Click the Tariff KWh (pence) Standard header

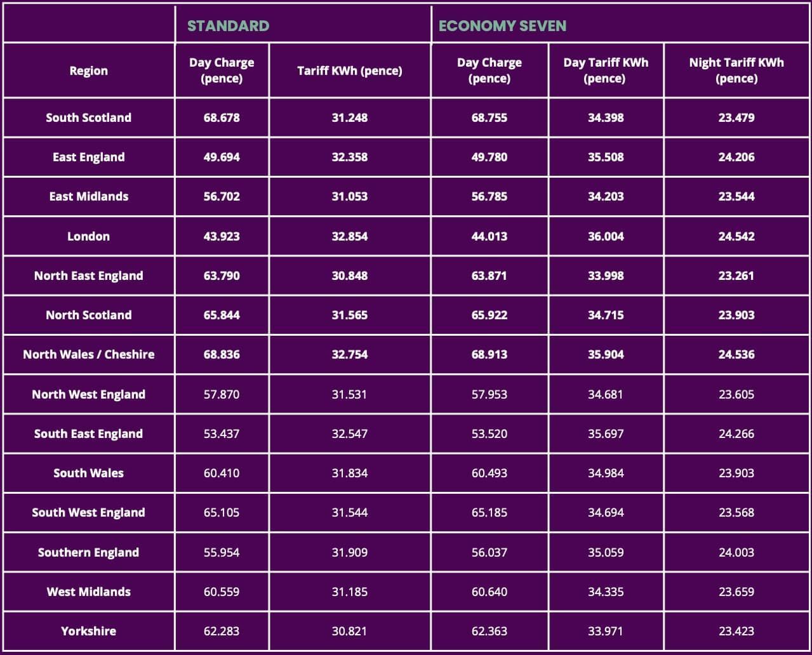tap(349, 70)
